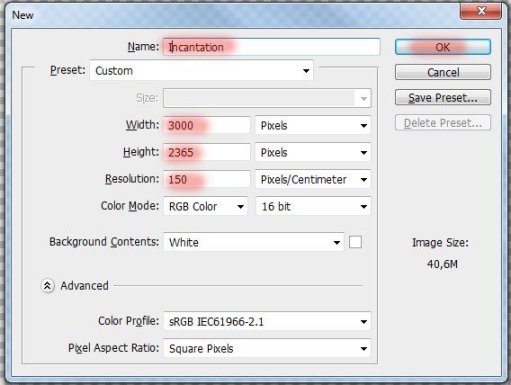Screen dimensions: 511x385
Task: Open the RGB Color mode dropdown
Action: pyautogui.click(x=205, y=206)
